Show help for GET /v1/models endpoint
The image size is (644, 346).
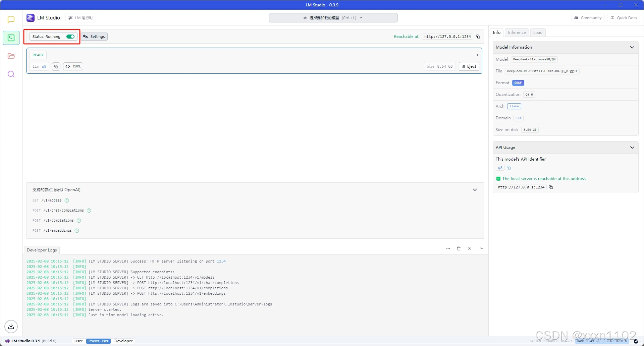pos(67,200)
